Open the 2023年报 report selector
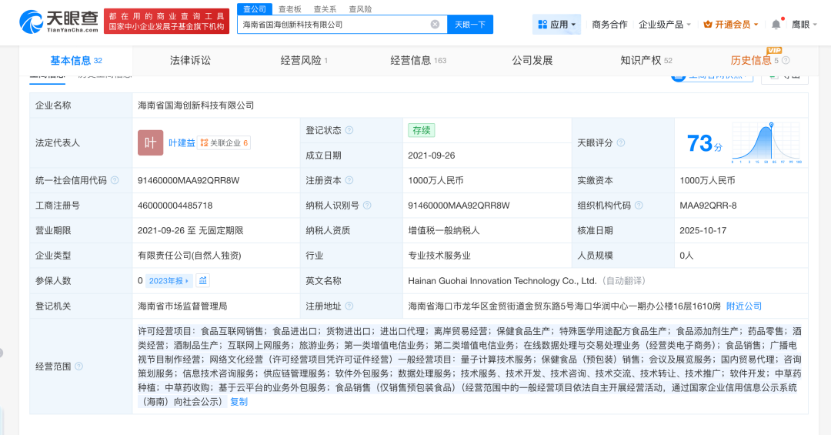 (168, 281)
